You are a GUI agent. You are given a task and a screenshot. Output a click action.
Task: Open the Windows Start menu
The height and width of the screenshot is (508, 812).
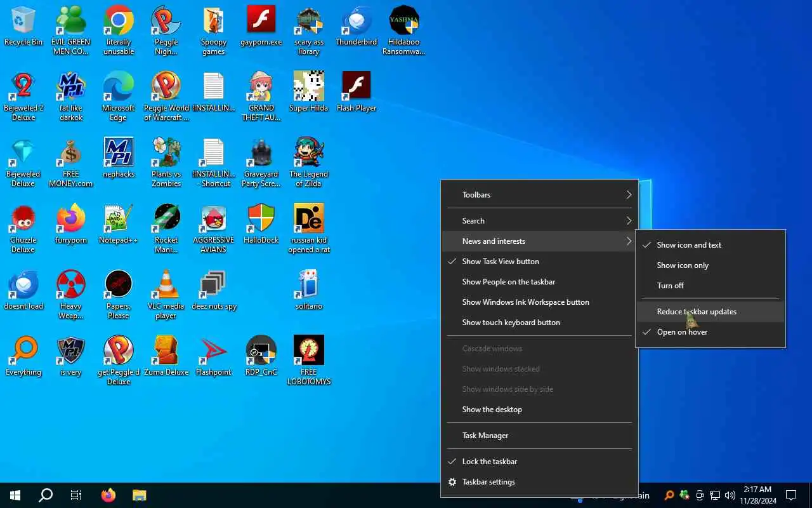(x=15, y=495)
